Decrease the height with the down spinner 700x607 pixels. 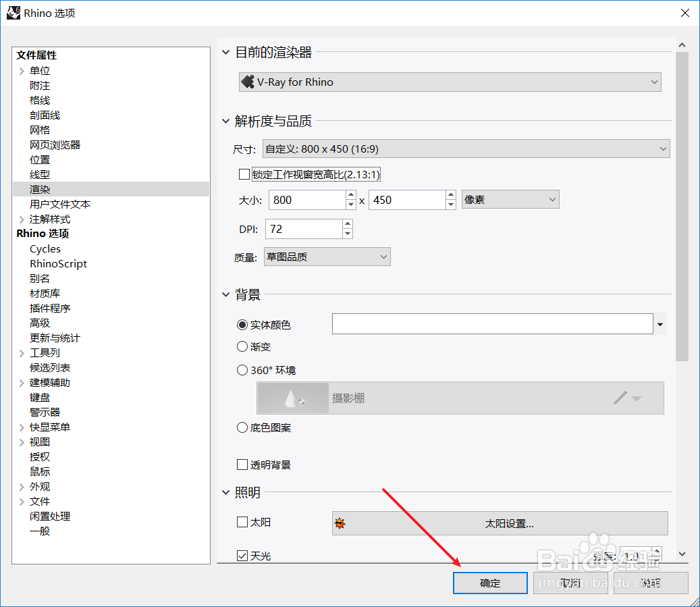pyautogui.click(x=451, y=205)
